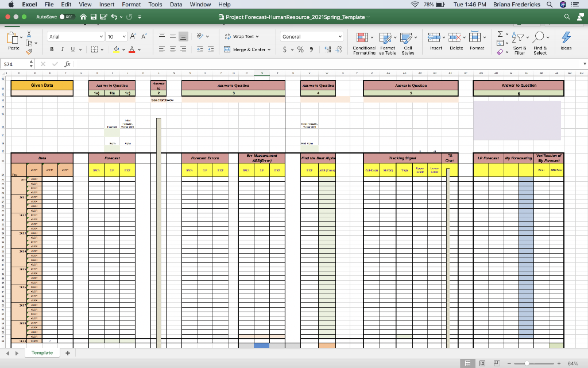Open the Format menu

pos(131,5)
